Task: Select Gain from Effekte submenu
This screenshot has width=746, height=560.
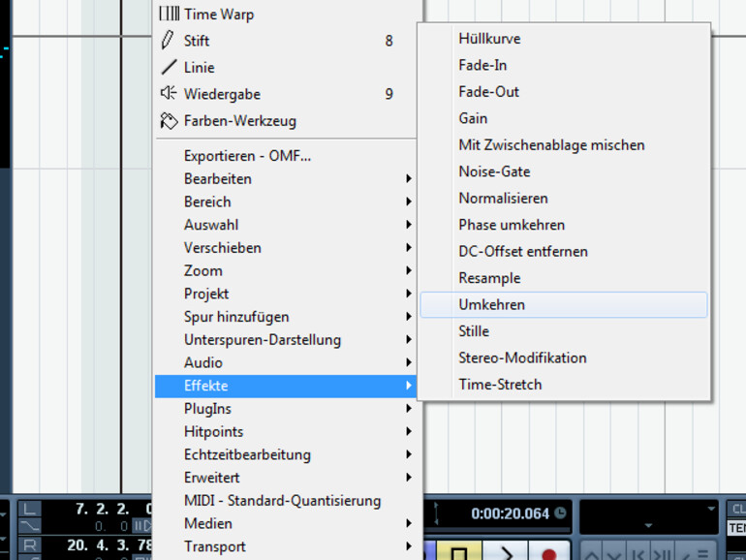Action: pos(564,118)
